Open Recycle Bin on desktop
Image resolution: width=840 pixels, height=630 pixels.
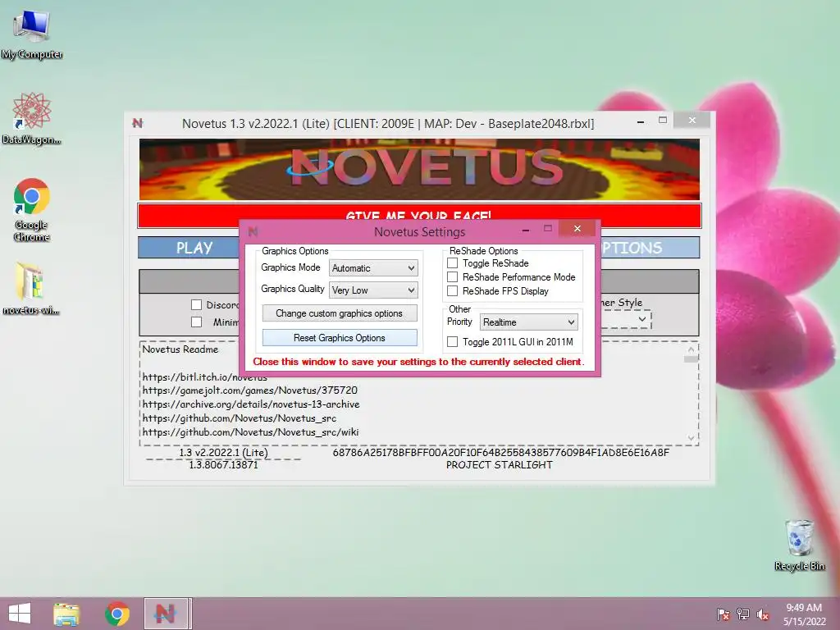point(799,545)
